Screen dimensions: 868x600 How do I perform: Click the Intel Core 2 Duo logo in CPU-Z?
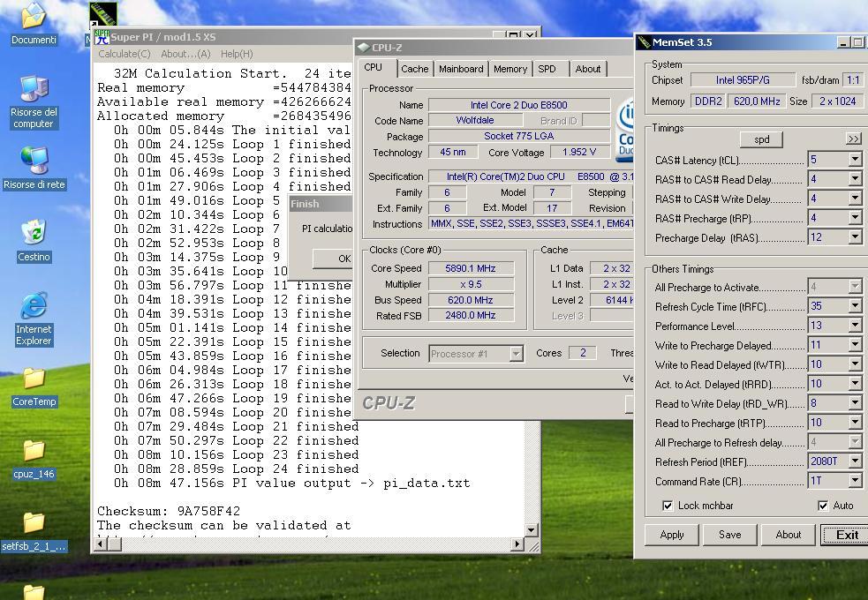625,130
